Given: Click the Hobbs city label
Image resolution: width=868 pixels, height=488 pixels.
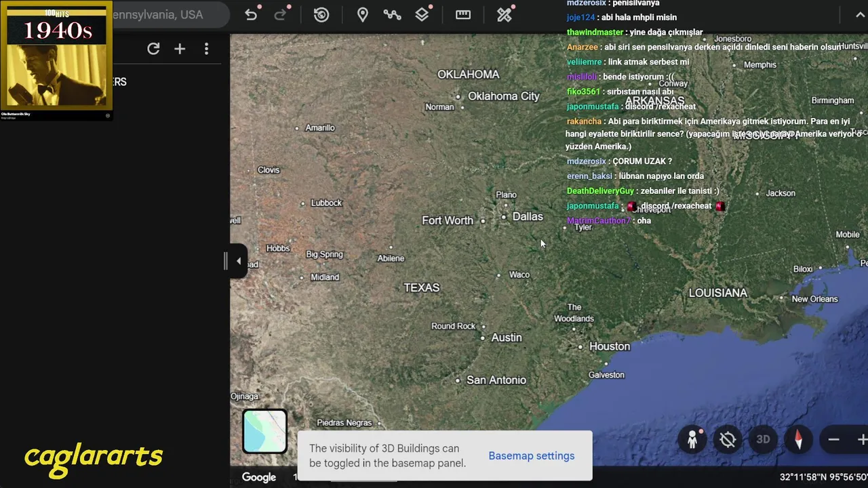Looking at the screenshot, I should [278, 249].
